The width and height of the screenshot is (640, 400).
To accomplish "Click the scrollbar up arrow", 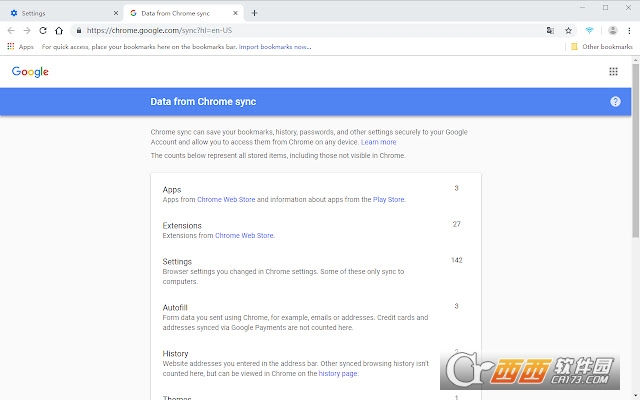I will (x=636, y=60).
